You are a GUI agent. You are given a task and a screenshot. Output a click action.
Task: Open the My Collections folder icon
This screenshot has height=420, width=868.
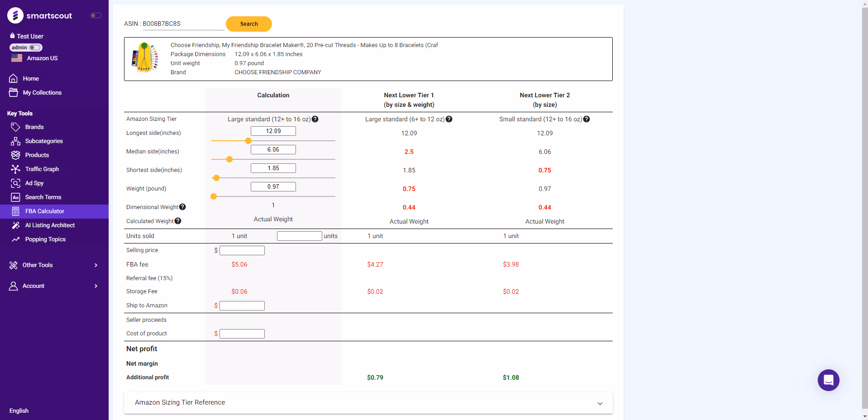coord(14,92)
